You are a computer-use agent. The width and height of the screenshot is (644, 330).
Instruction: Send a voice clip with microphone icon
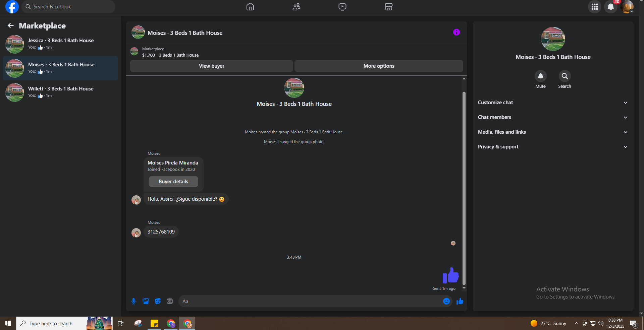click(x=133, y=301)
